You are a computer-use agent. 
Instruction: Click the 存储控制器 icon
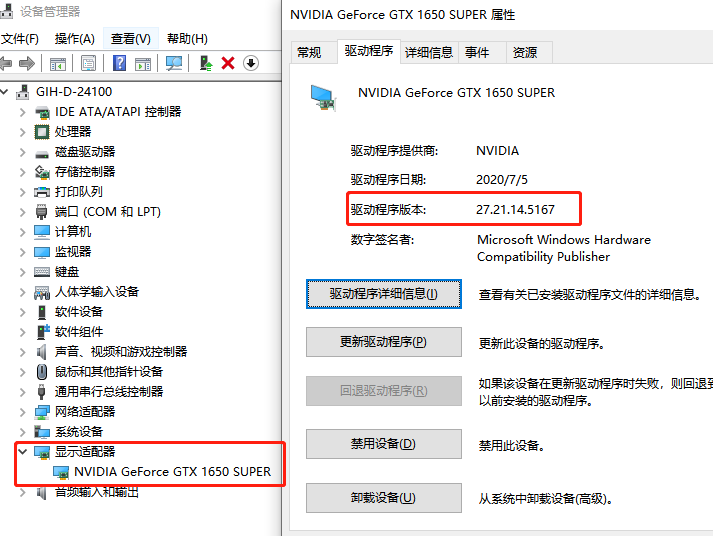click(x=42, y=172)
